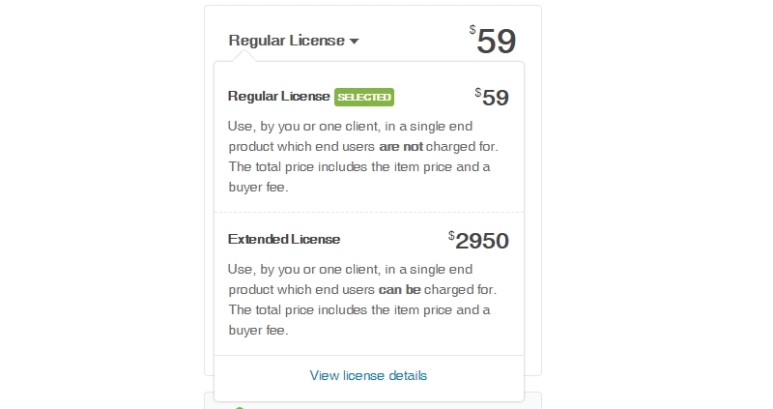
Task: Click the dollar sign in Regular License row
Action: coord(478,92)
